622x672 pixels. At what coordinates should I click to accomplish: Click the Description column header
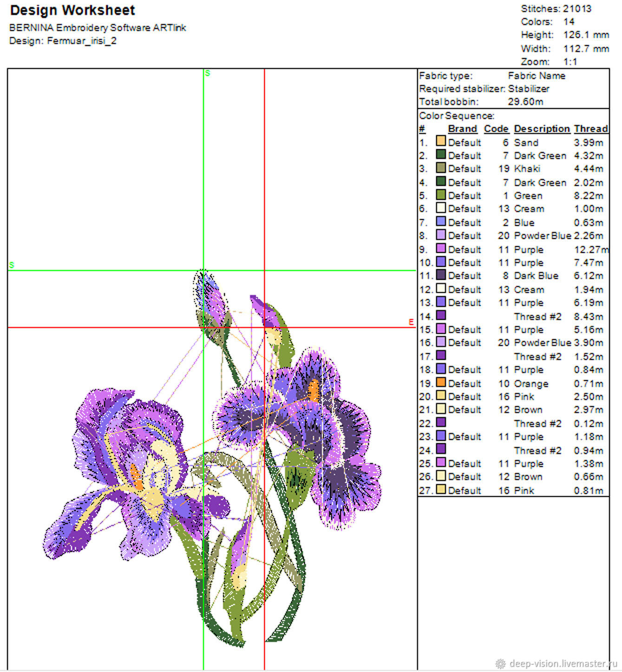[542, 129]
